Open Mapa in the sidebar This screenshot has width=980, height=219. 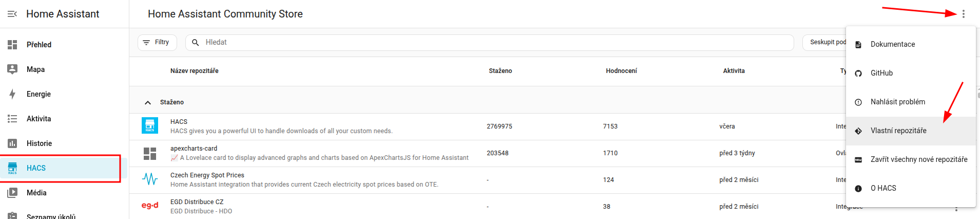pos(35,69)
